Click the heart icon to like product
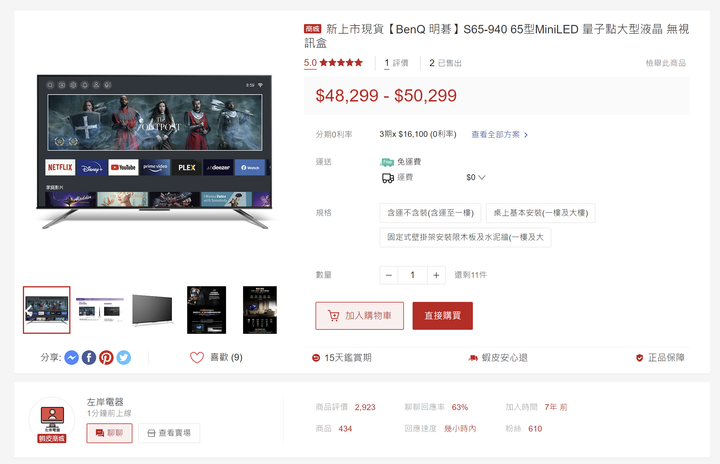Viewport: 720px width, 464px height. coord(197,357)
